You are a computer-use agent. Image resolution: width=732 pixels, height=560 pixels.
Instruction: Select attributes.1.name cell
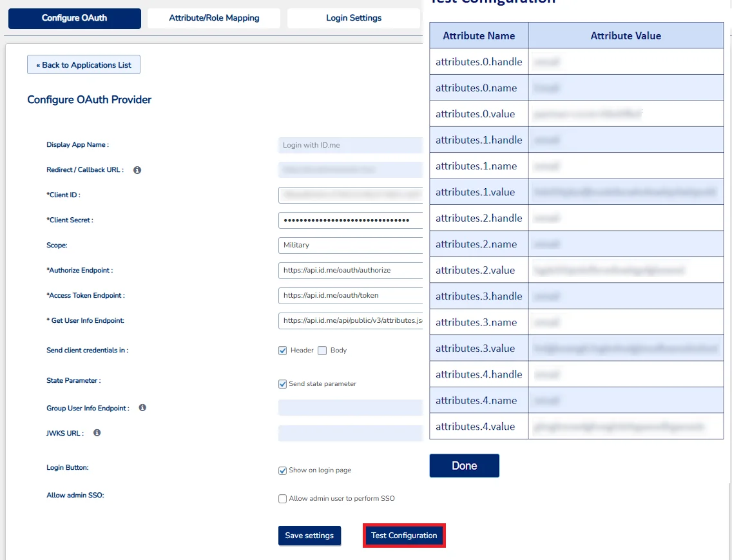tap(479, 166)
